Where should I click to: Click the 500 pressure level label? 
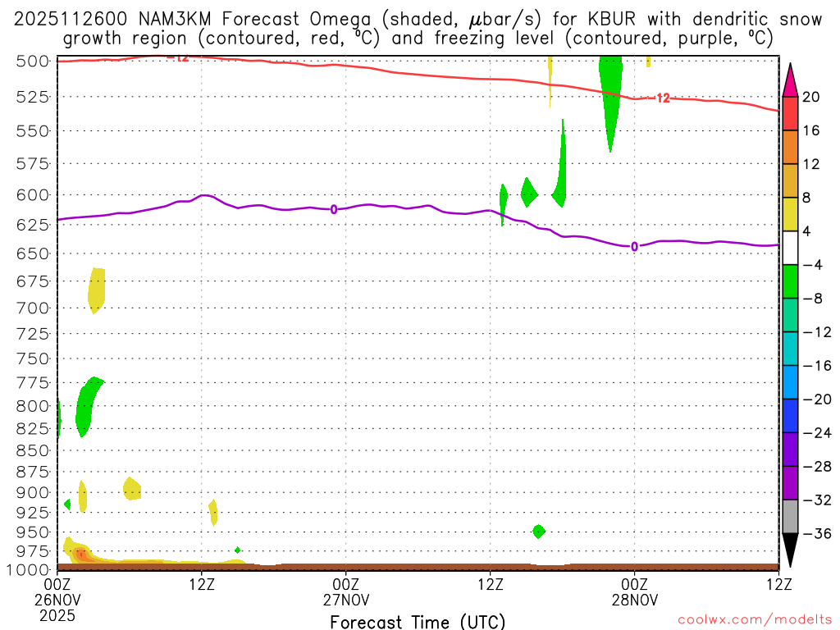coord(33,61)
